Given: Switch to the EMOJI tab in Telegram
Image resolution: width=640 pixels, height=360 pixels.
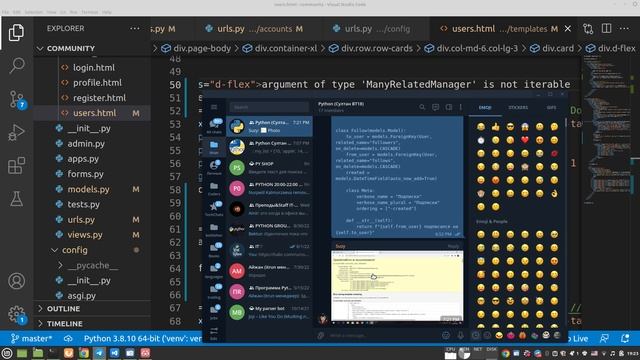Looking at the screenshot, I should 485,107.
